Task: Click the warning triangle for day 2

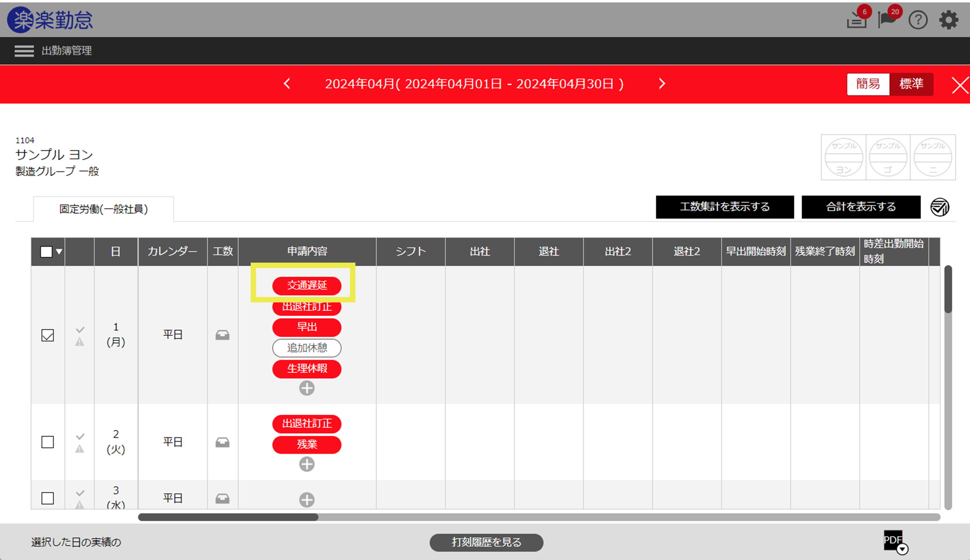Action: coord(80,449)
